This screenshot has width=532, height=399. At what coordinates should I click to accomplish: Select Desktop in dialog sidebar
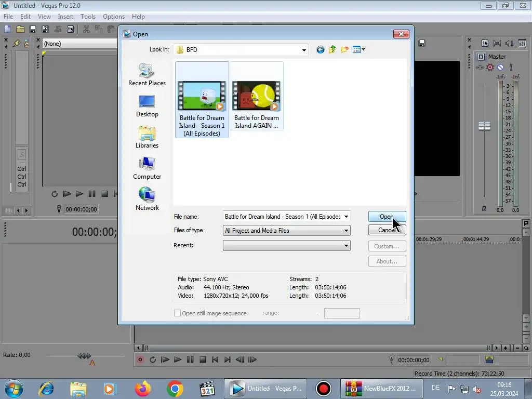tap(147, 106)
